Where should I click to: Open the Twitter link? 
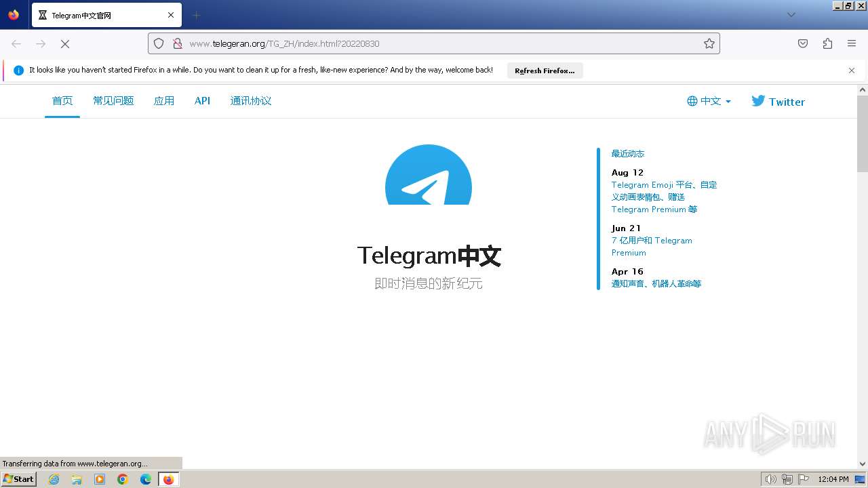pyautogui.click(x=778, y=102)
